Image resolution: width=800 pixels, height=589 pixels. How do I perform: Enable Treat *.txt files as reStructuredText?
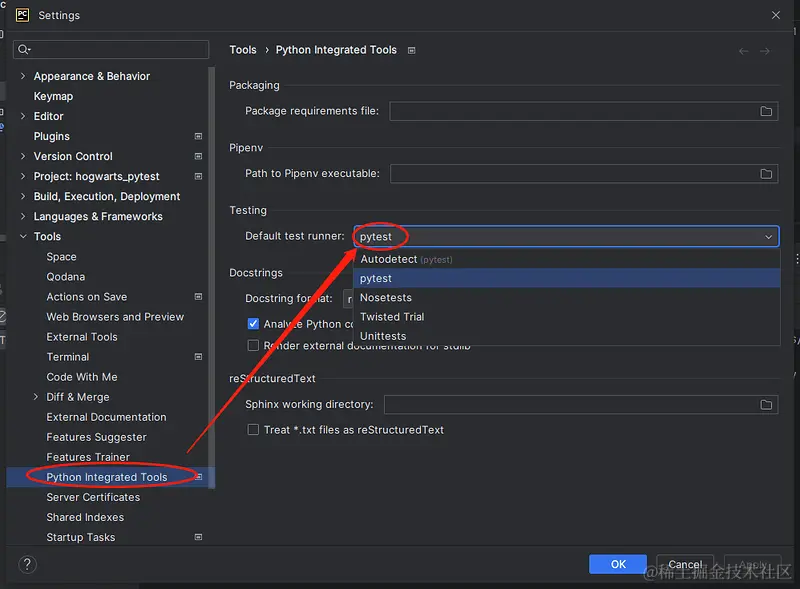[253, 430]
